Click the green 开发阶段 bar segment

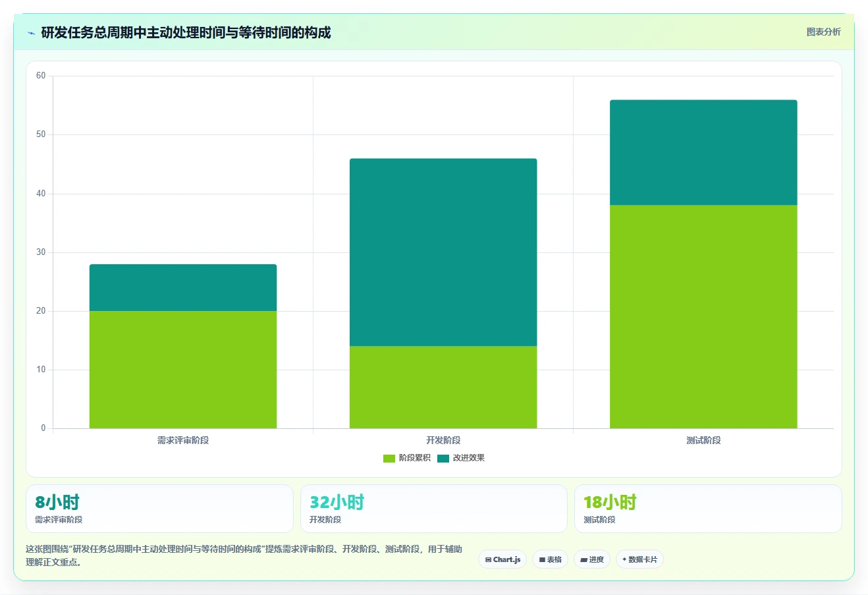click(x=443, y=387)
